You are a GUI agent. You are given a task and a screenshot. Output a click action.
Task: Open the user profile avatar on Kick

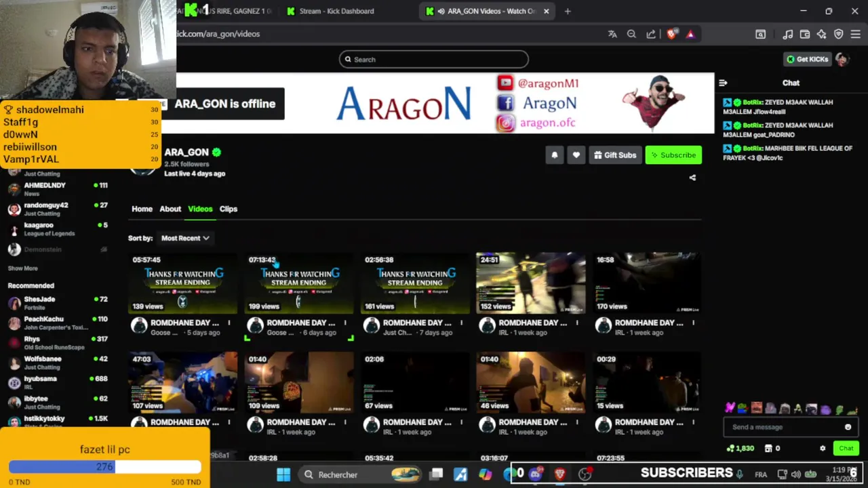(x=842, y=59)
